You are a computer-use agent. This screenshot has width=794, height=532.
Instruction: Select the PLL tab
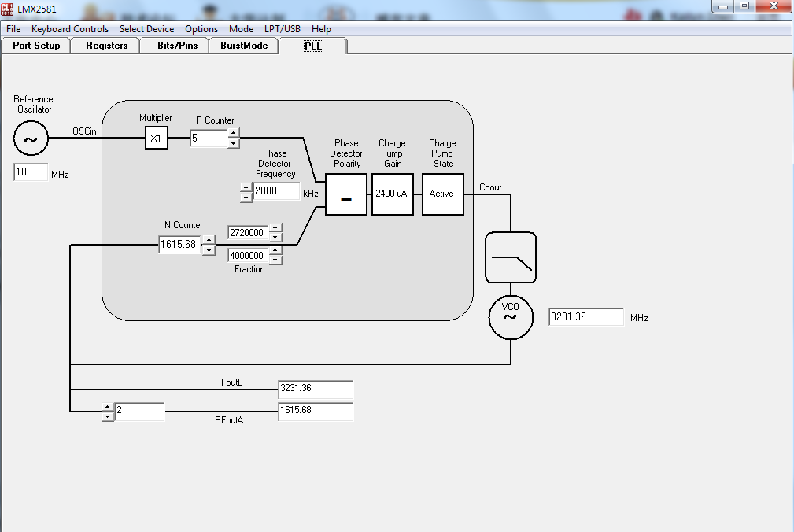coord(313,46)
